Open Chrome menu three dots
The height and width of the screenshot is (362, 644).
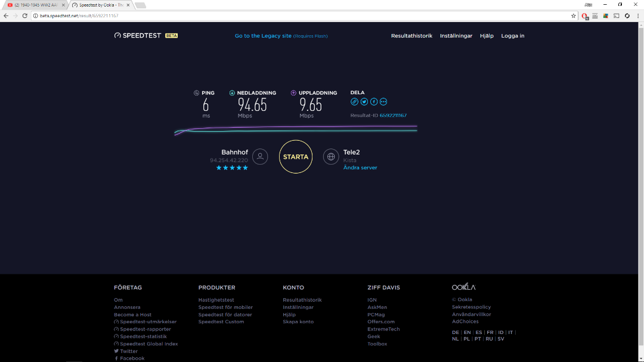click(638, 16)
